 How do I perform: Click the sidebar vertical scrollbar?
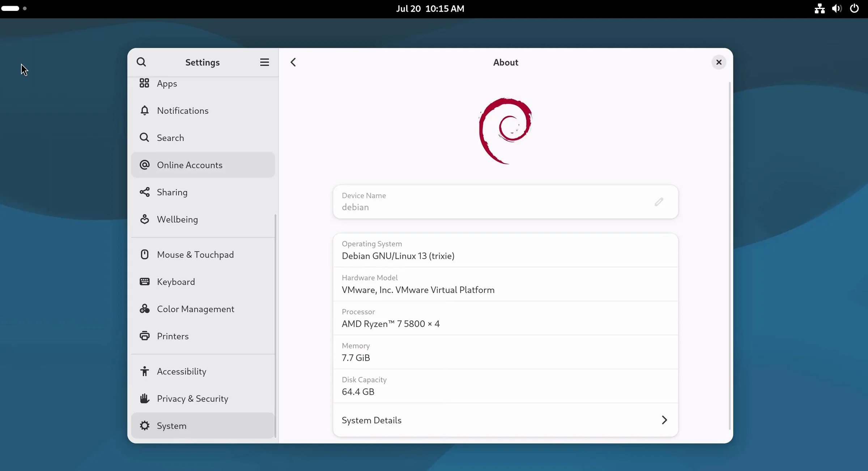[275, 325]
